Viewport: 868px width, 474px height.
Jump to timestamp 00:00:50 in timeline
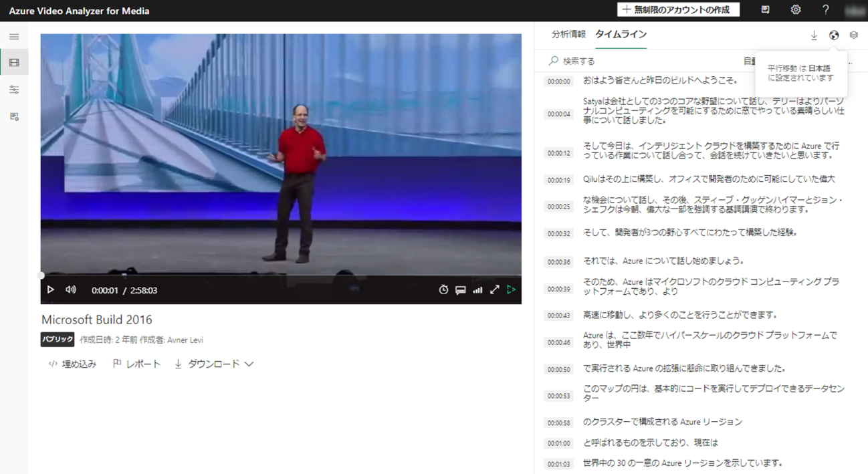click(x=558, y=370)
